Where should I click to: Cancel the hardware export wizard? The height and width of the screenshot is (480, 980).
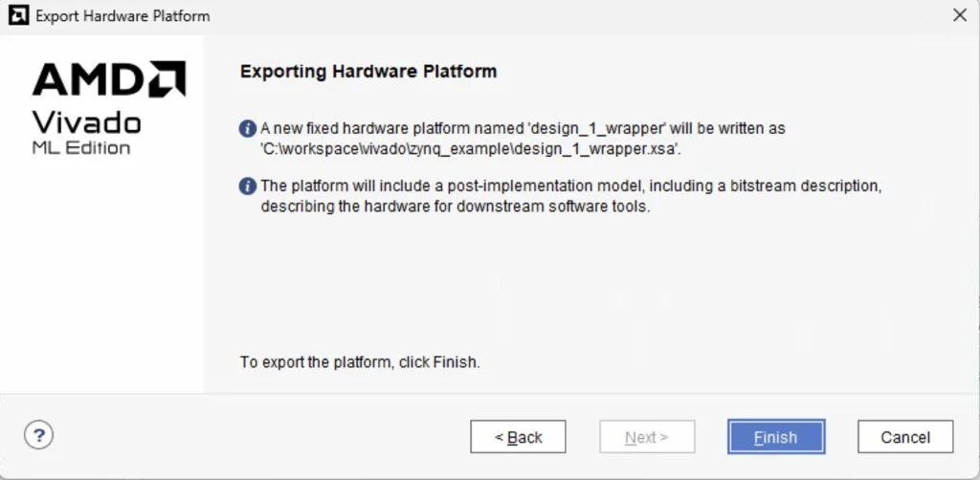904,437
